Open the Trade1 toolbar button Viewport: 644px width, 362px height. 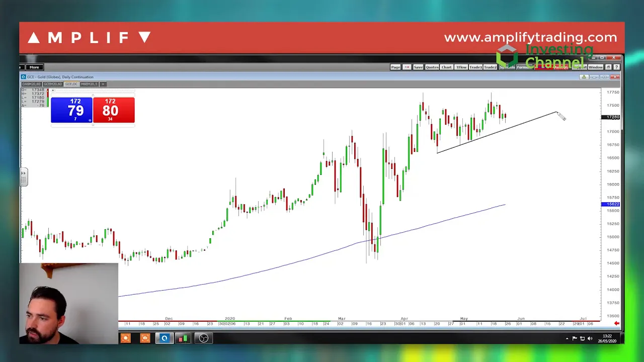(475, 67)
